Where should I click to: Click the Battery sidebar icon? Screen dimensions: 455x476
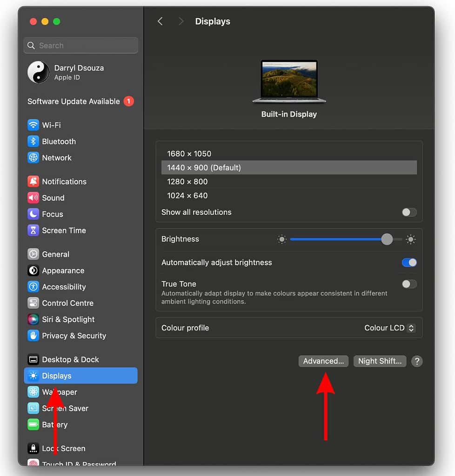[33, 424]
